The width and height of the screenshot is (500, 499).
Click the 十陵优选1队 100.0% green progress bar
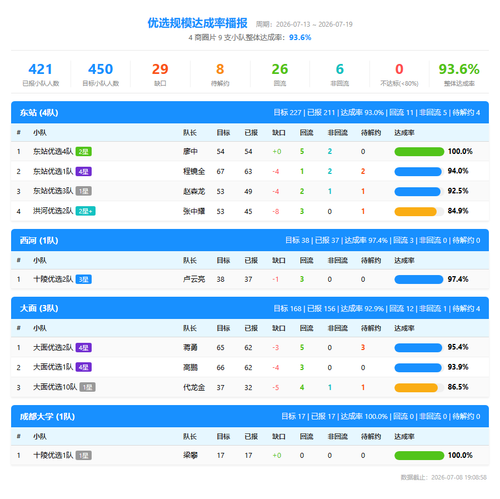(x=419, y=456)
